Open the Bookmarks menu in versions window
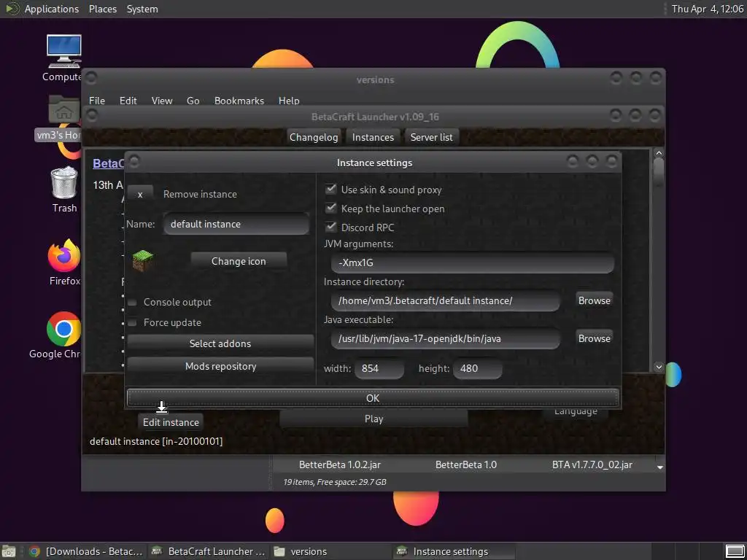 tap(239, 101)
